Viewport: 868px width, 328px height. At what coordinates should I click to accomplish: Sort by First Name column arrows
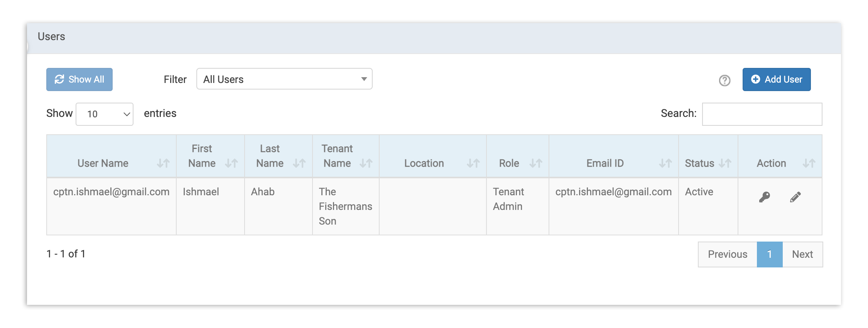(x=231, y=163)
